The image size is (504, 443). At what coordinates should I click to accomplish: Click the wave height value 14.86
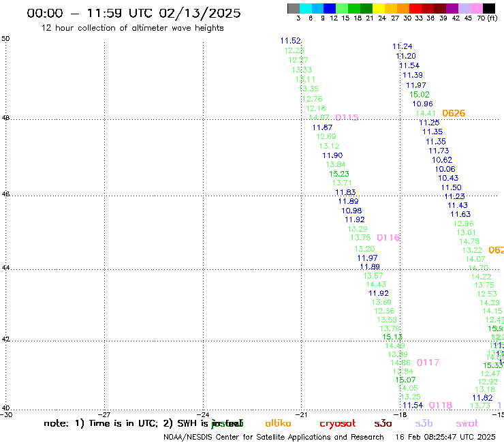pyautogui.click(x=400, y=363)
